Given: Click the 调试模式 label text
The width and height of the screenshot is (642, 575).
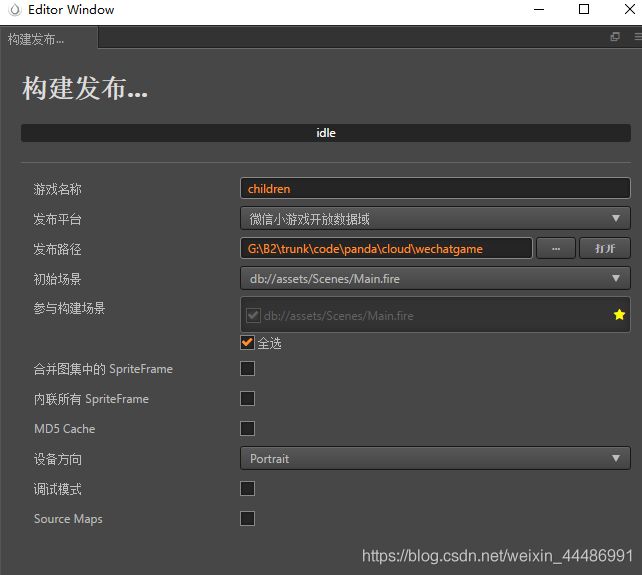Looking at the screenshot, I should tap(57, 489).
